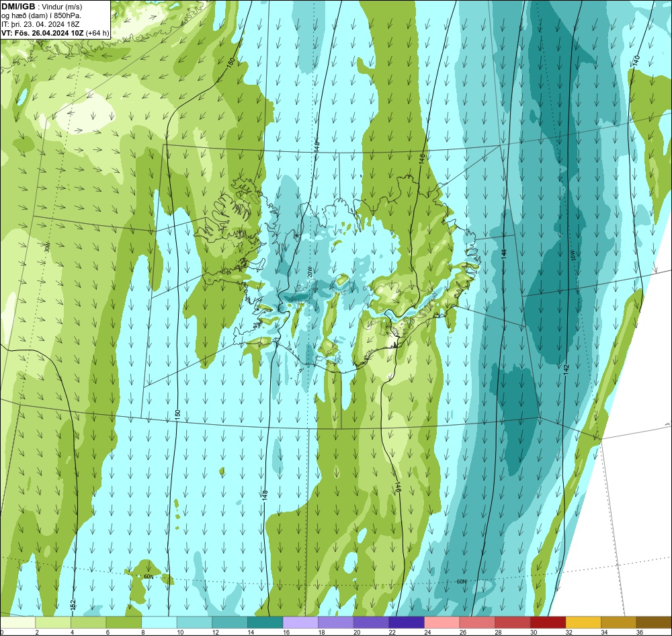Click the brown legend swatch above 36
The image size is (672, 636).
654,623
